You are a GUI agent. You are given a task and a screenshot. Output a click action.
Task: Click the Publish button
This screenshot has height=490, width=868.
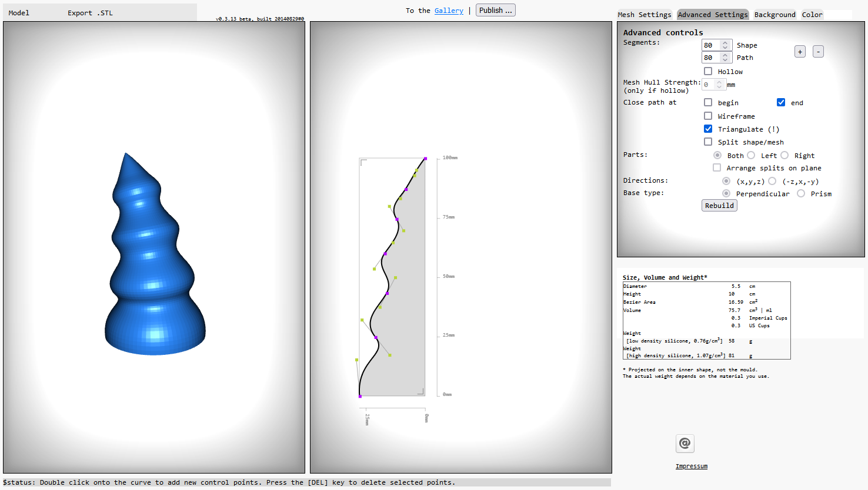495,11
